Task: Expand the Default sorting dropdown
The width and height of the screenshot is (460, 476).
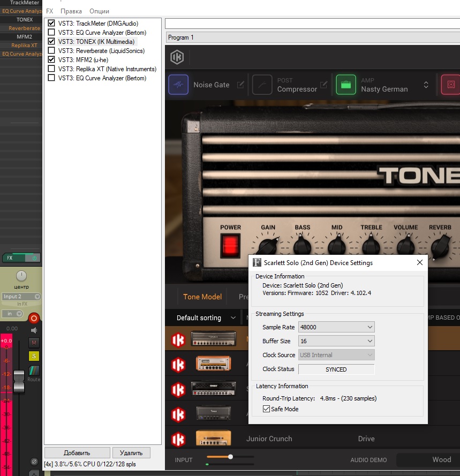Action: 206,318
